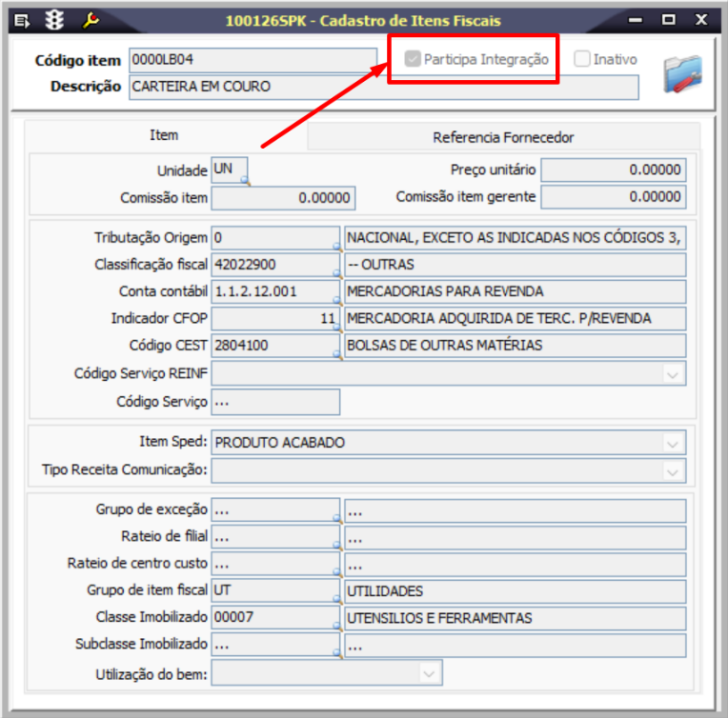Viewport: 728px width, 718px height.
Task: Click the Unidade field showing UN
Action: click(x=230, y=170)
